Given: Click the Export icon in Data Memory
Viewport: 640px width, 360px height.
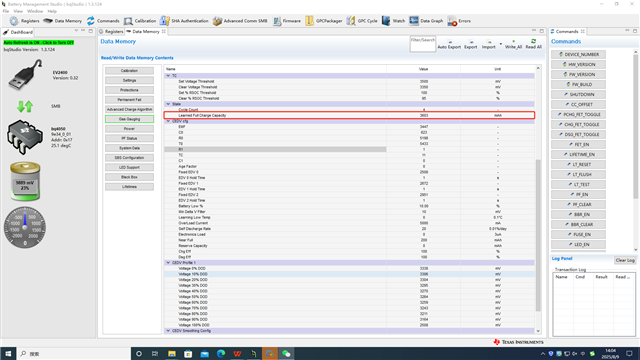Looking at the screenshot, I should click(470, 44).
